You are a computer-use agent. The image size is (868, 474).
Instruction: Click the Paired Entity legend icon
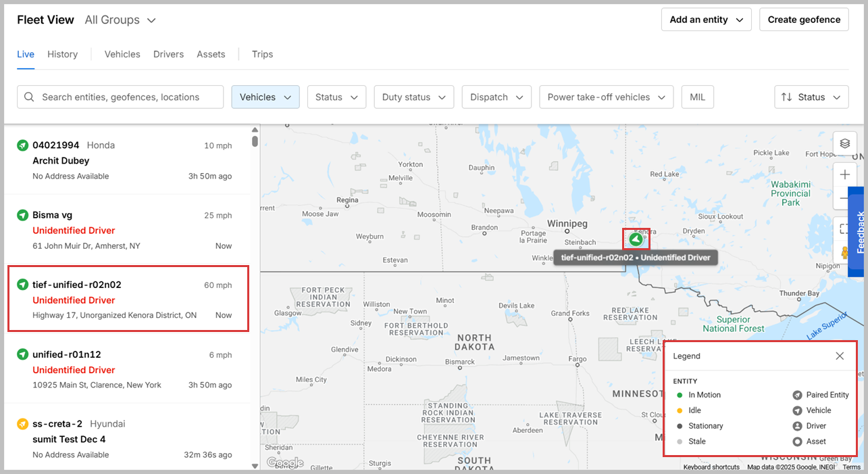[797, 395]
